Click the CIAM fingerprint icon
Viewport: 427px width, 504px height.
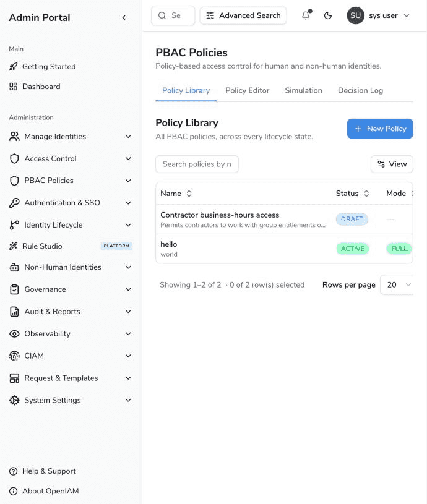14,356
